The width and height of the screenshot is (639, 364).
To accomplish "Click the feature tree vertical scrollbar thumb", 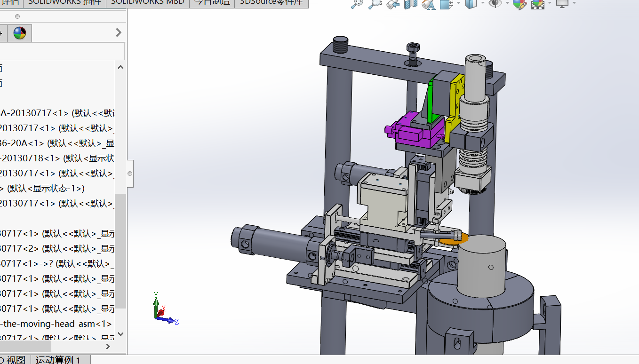I will click(120, 250).
